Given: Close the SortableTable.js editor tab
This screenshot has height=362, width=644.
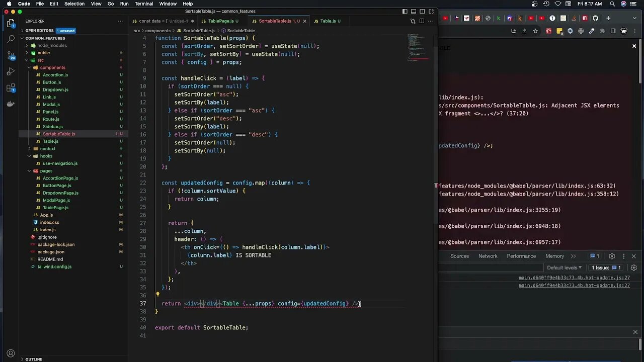Looking at the screenshot, I should pyautogui.click(x=304, y=21).
